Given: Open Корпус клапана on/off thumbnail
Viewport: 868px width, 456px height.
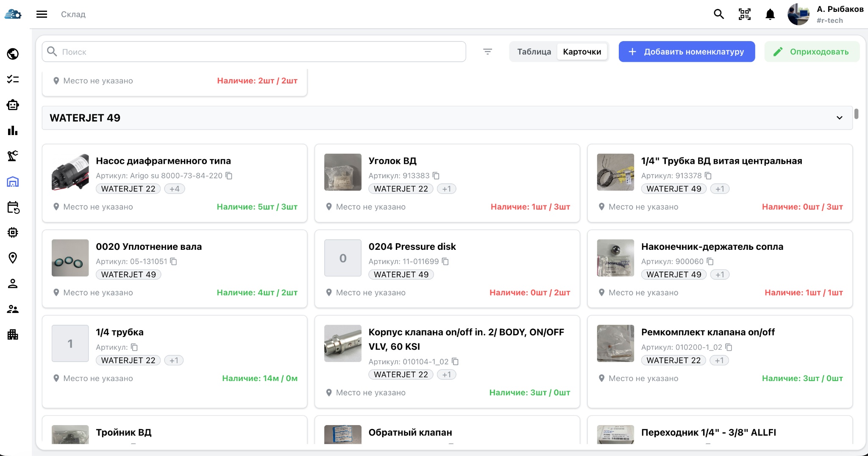Looking at the screenshot, I should [x=343, y=343].
